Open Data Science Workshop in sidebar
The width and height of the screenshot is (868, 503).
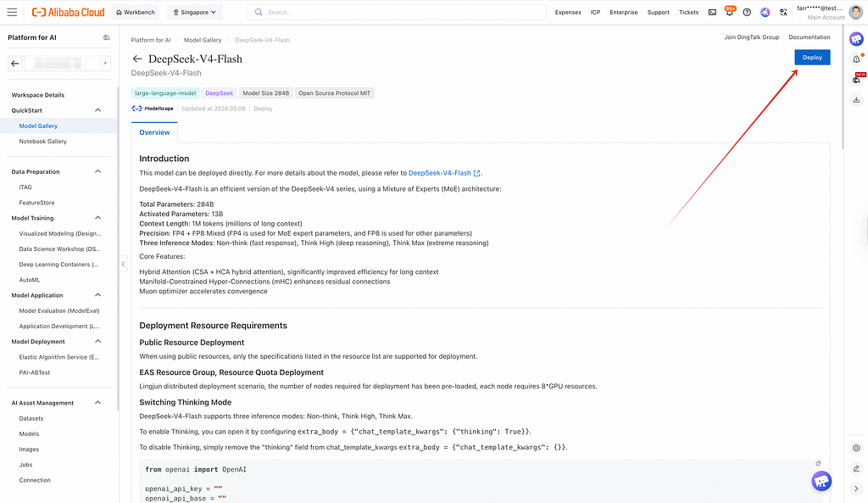59,249
